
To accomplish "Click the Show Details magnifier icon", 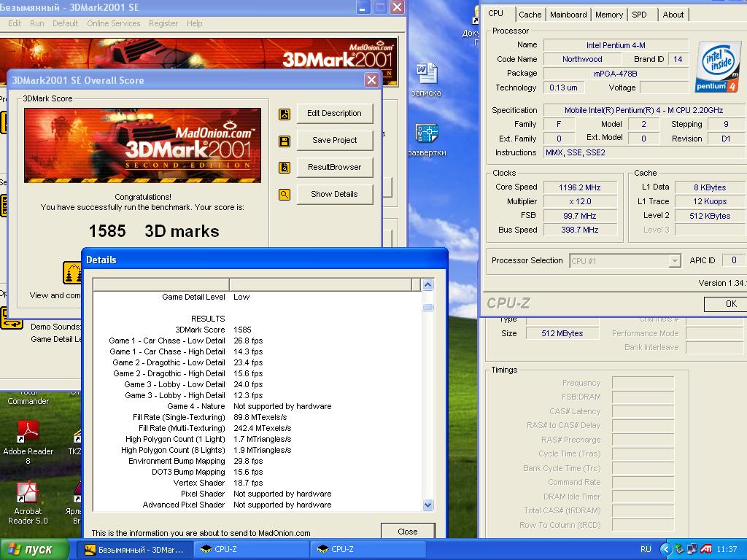I will (x=285, y=195).
